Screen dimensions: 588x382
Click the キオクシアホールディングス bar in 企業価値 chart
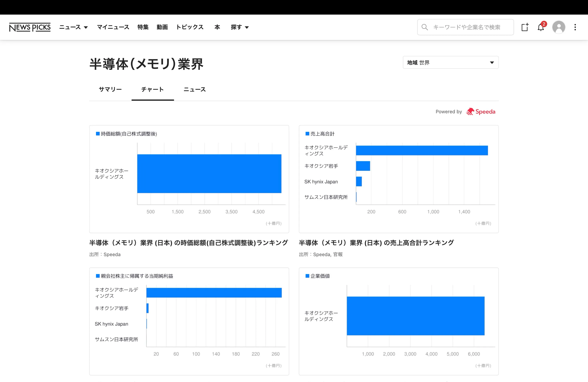(416, 316)
